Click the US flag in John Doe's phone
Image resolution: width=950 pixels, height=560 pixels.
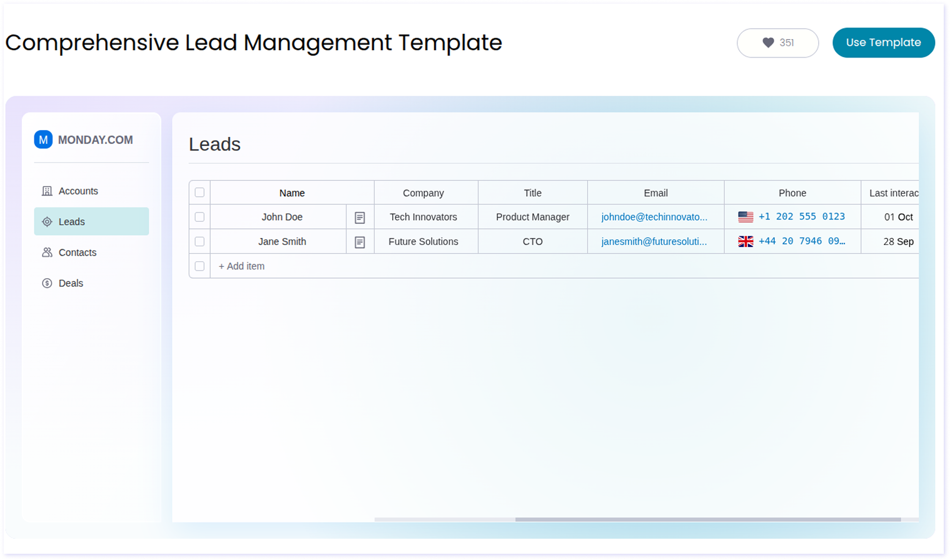[745, 217]
